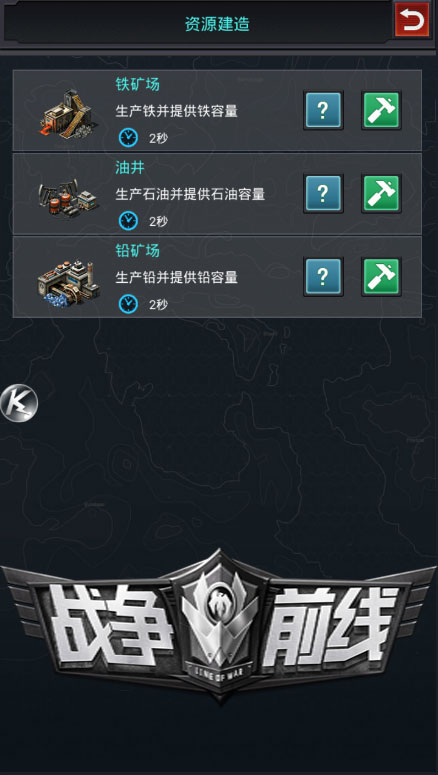Click the 铁矿场 title text
Screen dimensions: 438x775
point(137,85)
